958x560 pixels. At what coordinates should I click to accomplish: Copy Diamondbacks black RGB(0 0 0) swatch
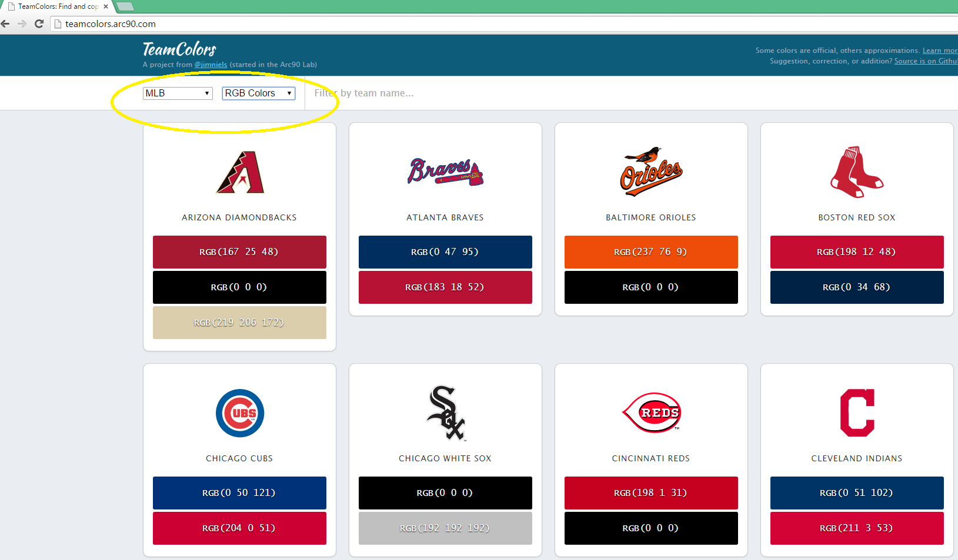pos(239,287)
